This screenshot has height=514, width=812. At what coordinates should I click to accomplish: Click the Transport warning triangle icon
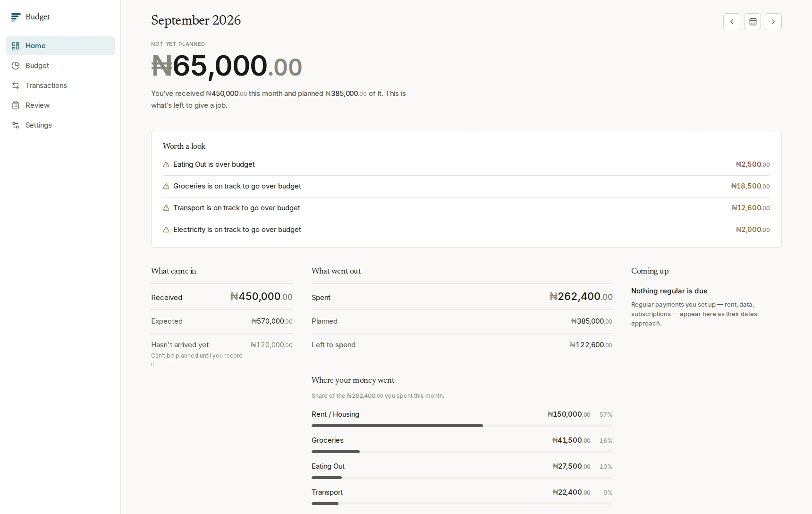166,208
